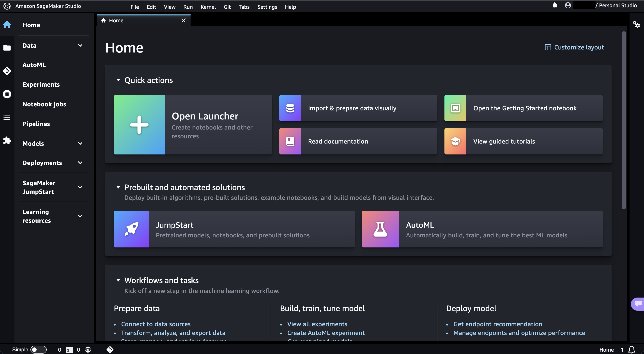Open Running Terminals and Kernels icon
Viewport: 644px width, 354px height.
click(x=7, y=94)
